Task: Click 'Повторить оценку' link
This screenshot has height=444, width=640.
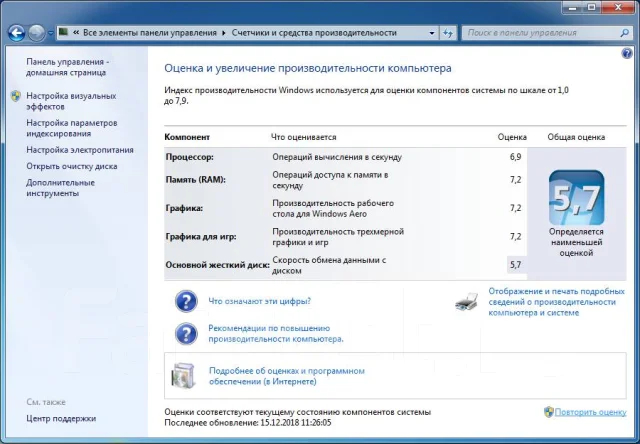Action: pyautogui.click(x=590, y=412)
